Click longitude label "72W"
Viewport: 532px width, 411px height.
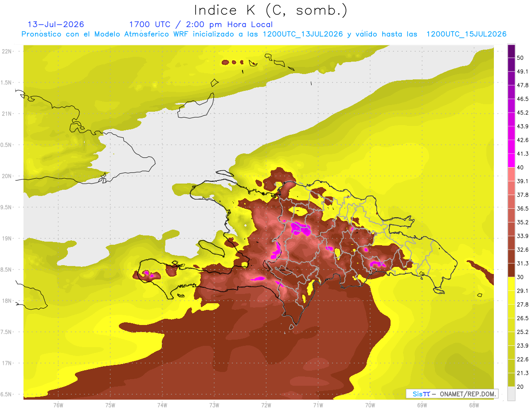coord(266,405)
